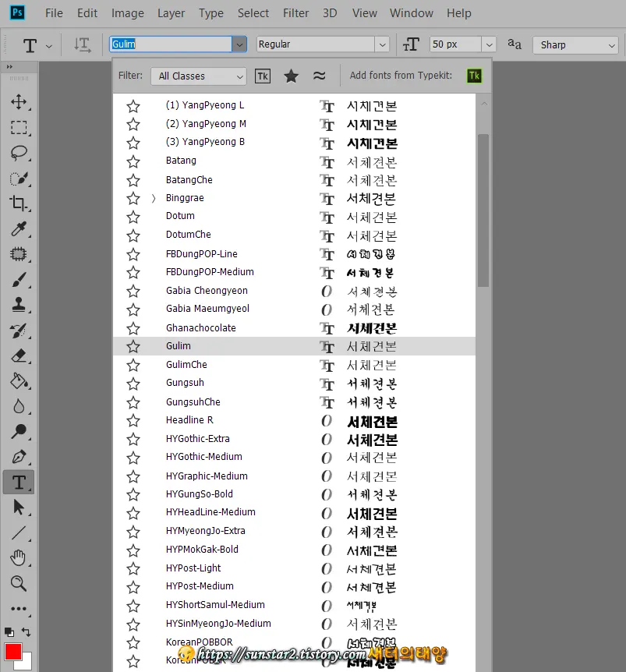This screenshot has width=626, height=672.
Task: Toggle the Typekit fonts filter
Action: click(263, 76)
